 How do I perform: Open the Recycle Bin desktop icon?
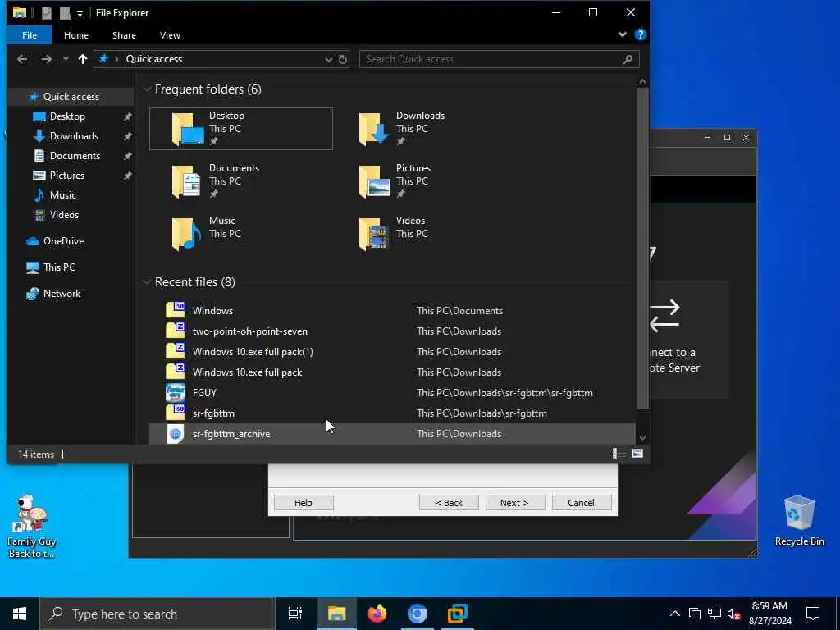[x=799, y=521]
